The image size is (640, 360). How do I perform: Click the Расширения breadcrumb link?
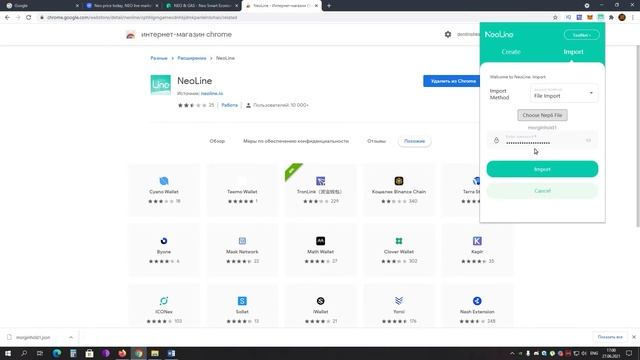coord(191,58)
